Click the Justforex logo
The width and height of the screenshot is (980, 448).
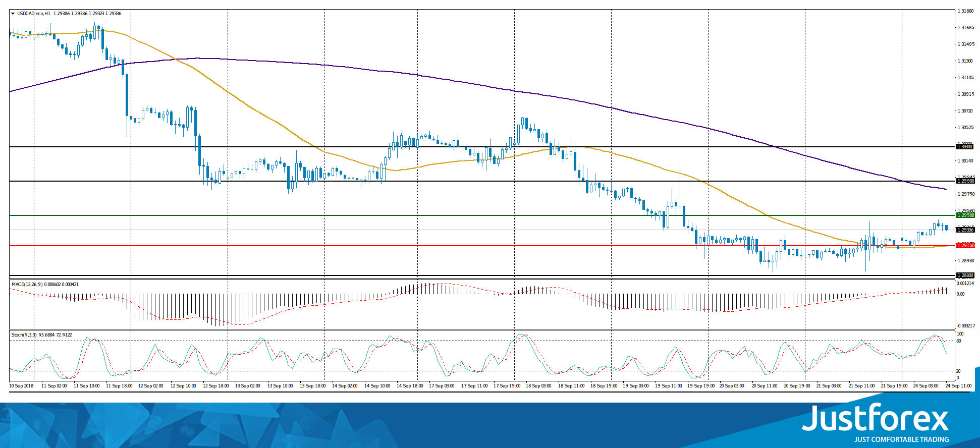click(x=876, y=423)
